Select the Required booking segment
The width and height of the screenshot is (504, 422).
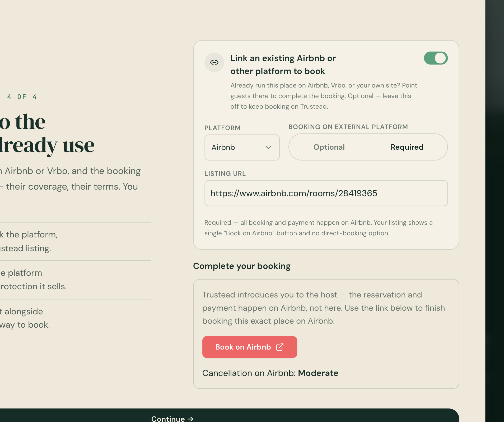click(407, 147)
